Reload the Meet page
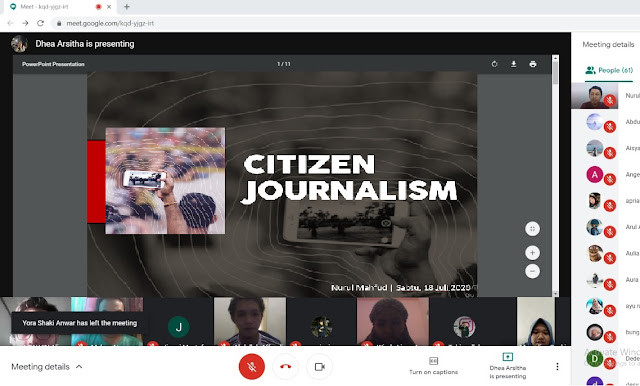The height and width of the screenshot is (386, 640). point(40,23)
